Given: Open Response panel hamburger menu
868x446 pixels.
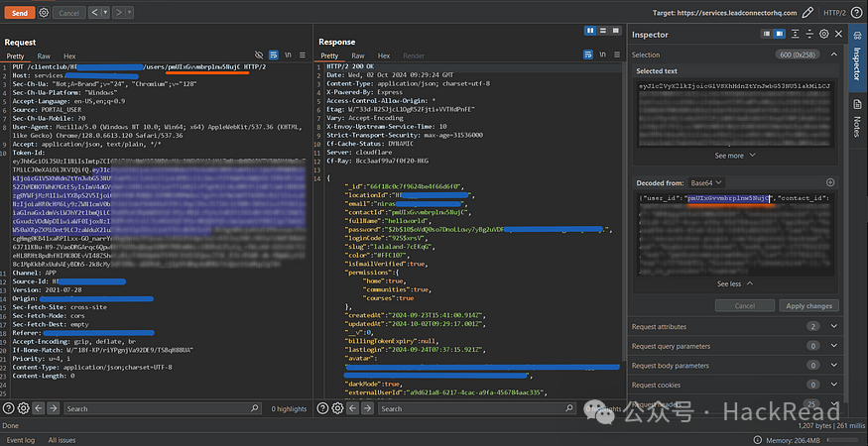Looking at the screenshot, I should coord(615,56).
